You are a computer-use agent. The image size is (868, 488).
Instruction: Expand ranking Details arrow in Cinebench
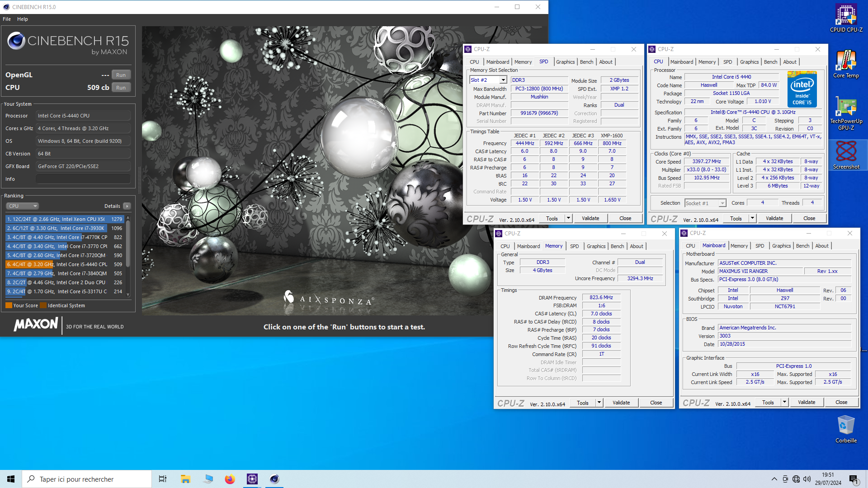127,206
